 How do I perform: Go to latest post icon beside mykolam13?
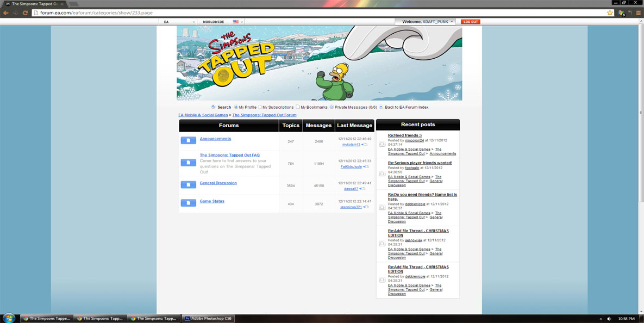click(x=364, y=145)
